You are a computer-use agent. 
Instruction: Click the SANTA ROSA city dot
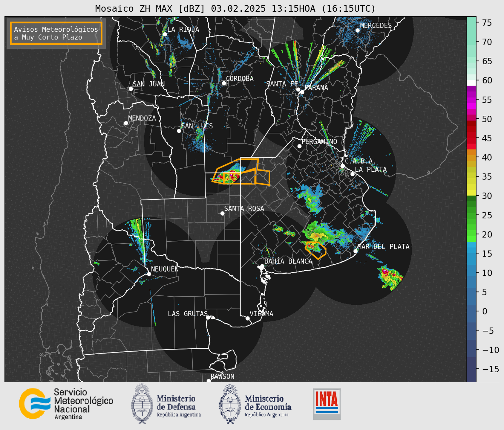click(x=222, y=214)
